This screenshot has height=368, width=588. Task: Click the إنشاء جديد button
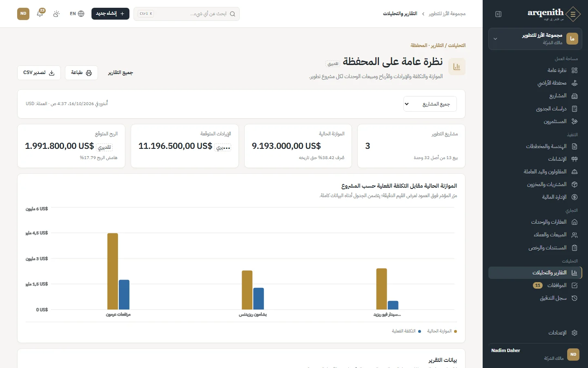pyautogui.click(x=110, y=13)
